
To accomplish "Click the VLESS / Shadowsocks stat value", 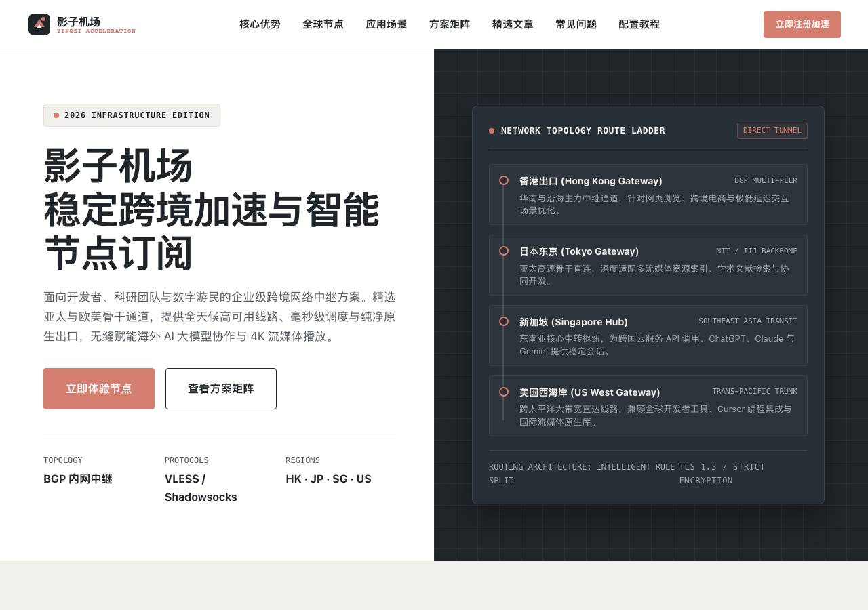I will click(201, 488).
